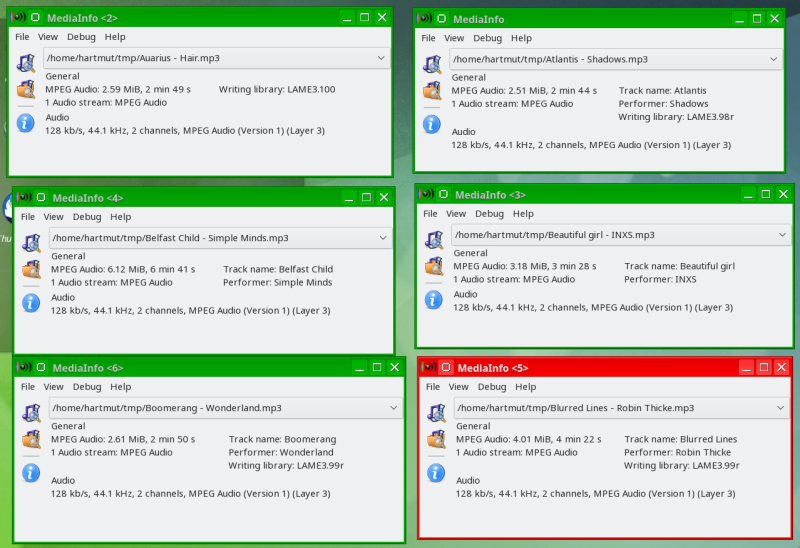This screenshot has height=548, width=800.
Task: Click 'Performer: Shadows' text
Action: click(x=663, y=104)
